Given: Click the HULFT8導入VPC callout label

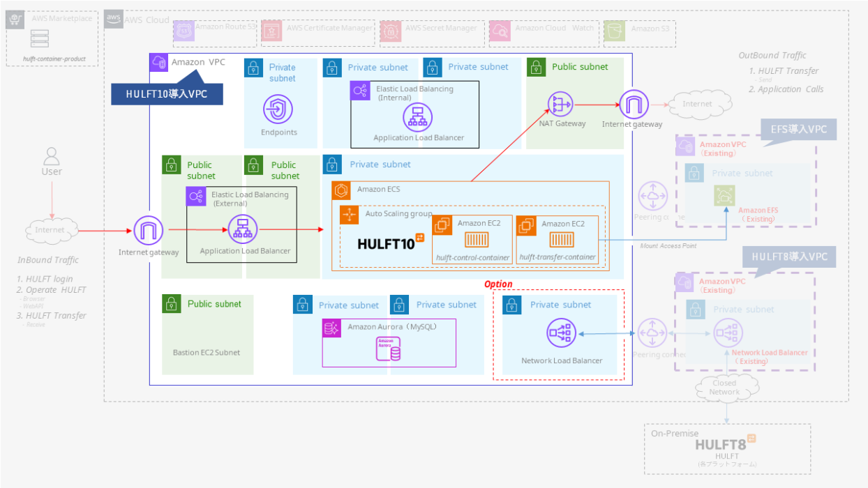Looking at the screenshot, I should point(789,257).
